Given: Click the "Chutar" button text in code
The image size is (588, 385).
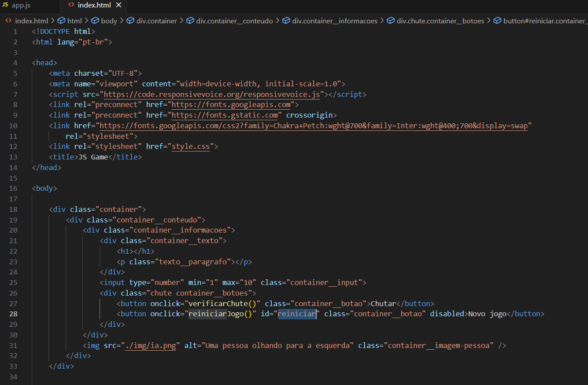Looking at the screenshot, I should pyautogui.click(x=384, y=304).
